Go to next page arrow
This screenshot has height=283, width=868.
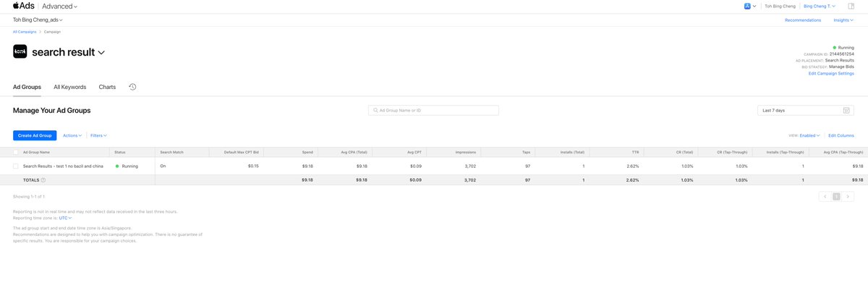tap(847, 196)
